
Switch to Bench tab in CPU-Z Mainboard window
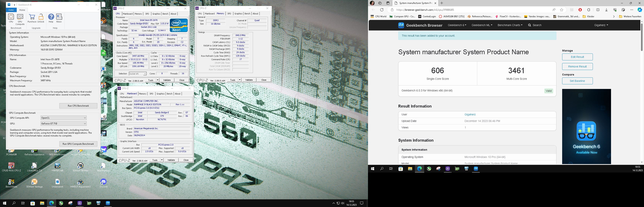[x=169, y=94]
